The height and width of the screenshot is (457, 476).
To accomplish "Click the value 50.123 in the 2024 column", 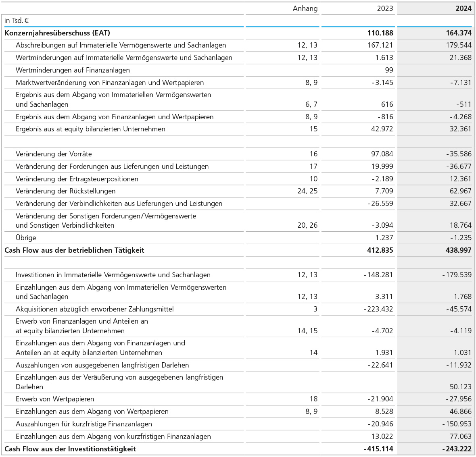I will (x=460, y=387).
